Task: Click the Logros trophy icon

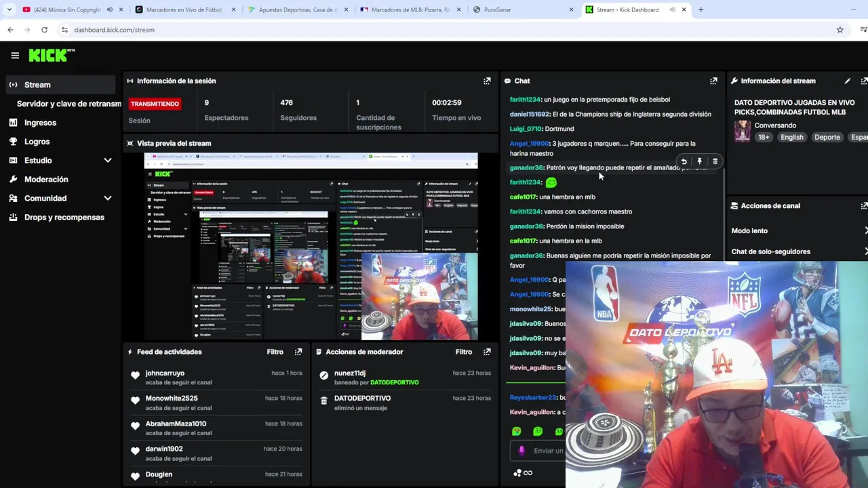Action: click(13, 142)
